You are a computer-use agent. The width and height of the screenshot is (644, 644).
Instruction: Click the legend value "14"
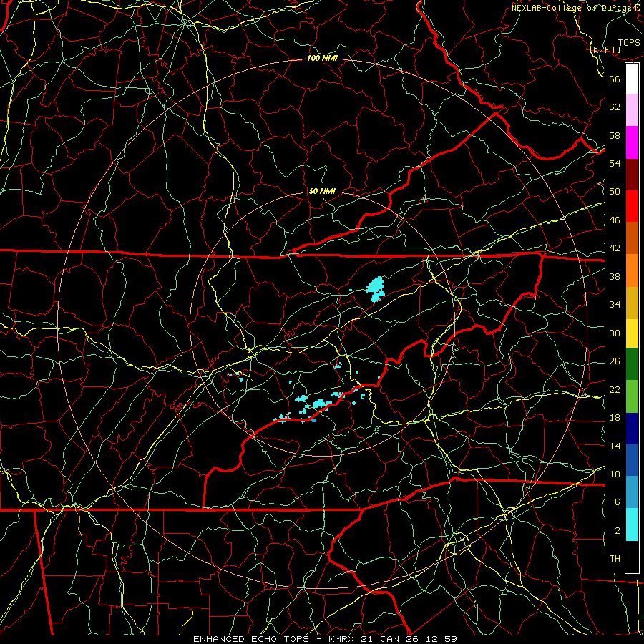coord(615,446)
